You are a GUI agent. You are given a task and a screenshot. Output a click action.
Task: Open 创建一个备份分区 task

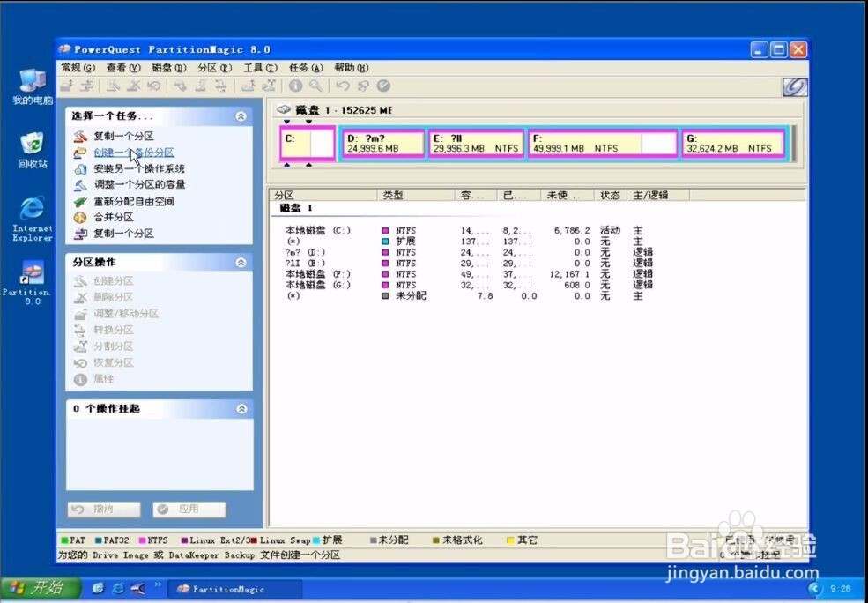coord(133,153)
